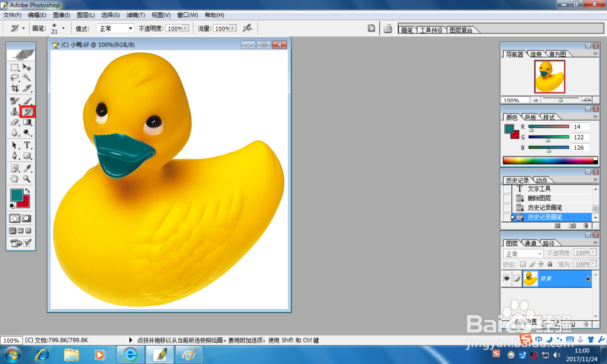Open layer 不透明度 arrow in Layers panel

(x=594, y=252)
